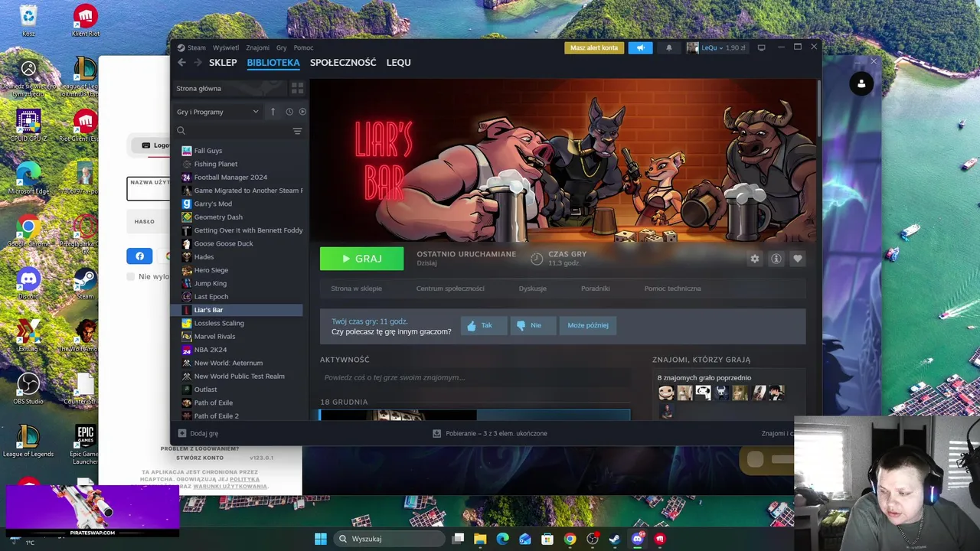This screenshot has width=980, height=551.
Task: Open Discord from the taskbar
Action: 637,539
